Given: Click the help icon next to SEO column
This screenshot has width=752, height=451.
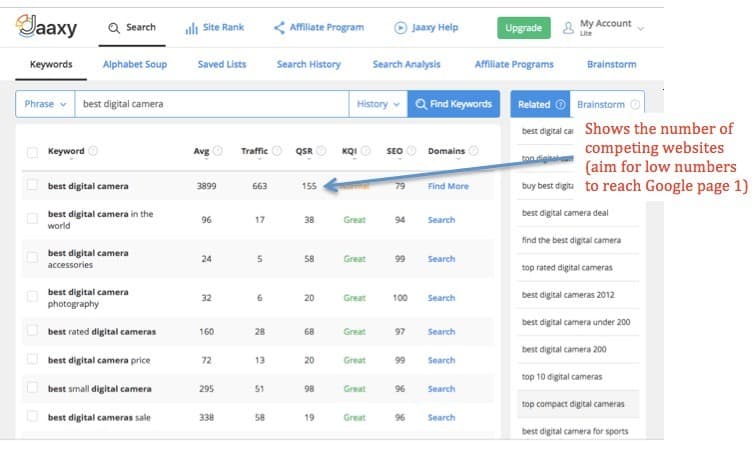Looking at the screenshot, I should pyautogui.click(x=411, y=151).
